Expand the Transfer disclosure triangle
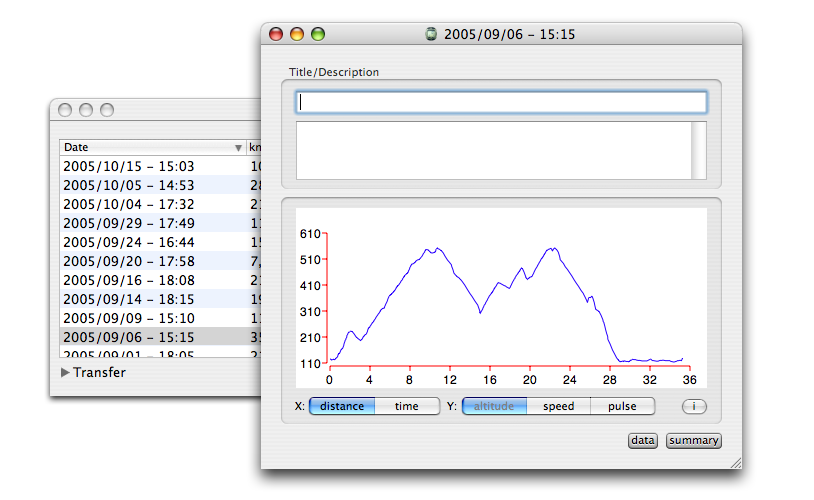 [x=66, y=373]
